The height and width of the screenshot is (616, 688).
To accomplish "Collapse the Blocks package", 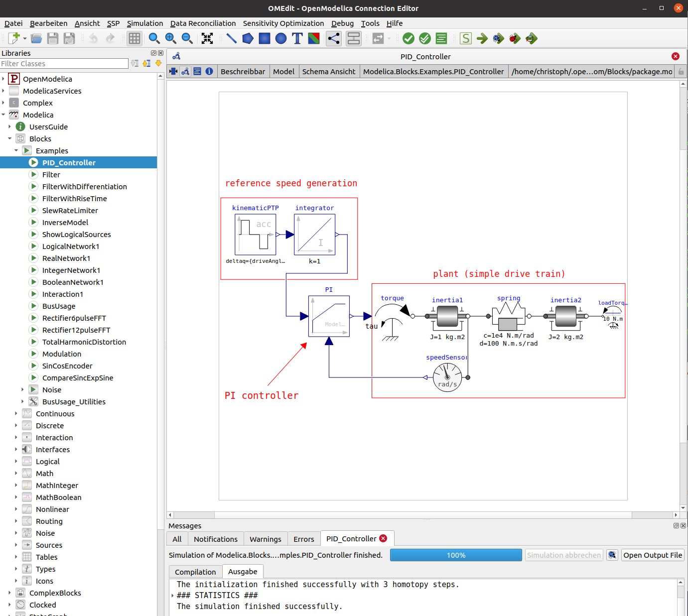I will pos(9,138).
